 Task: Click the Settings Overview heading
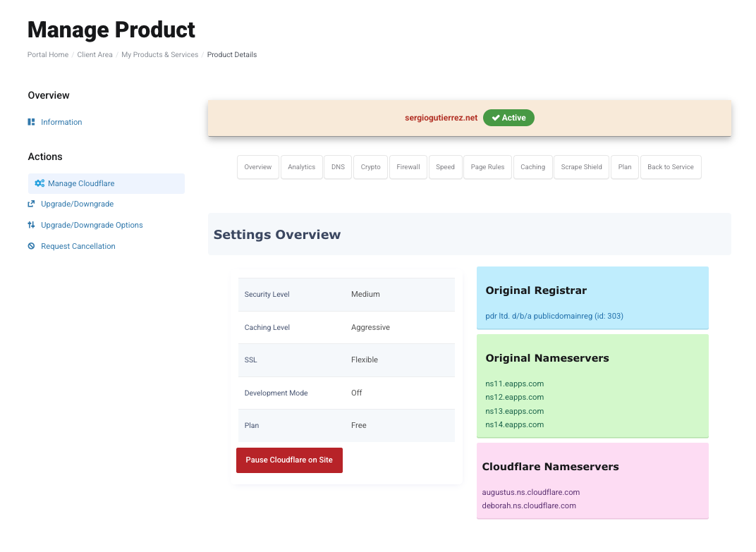tap(277, 234)
